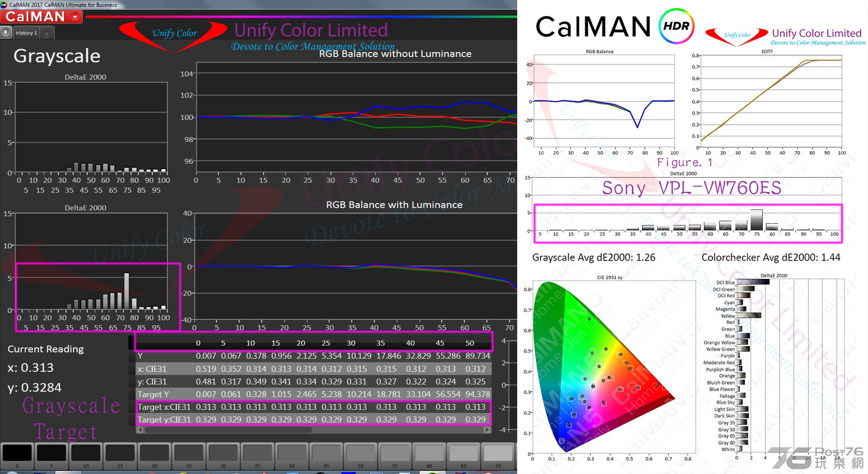This screenshot has width=868, height=474.
Task: Click the Blue Flower bar label
Action: (x=722, y=389)
